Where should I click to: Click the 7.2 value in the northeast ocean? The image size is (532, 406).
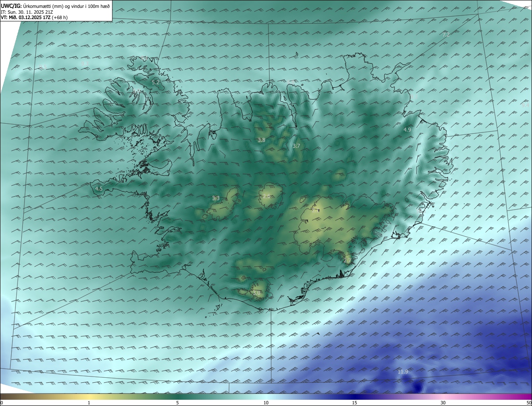(x=446, y=35)
